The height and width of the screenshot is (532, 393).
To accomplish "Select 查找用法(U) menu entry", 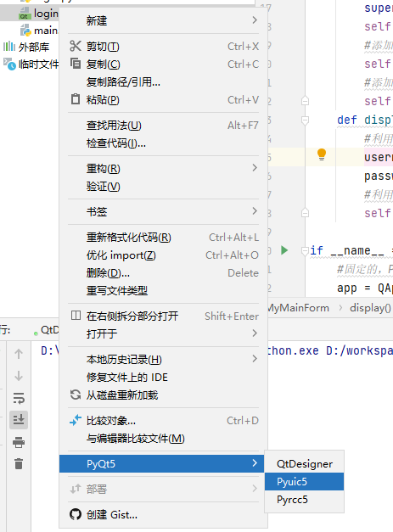I will tap(164, 126).
